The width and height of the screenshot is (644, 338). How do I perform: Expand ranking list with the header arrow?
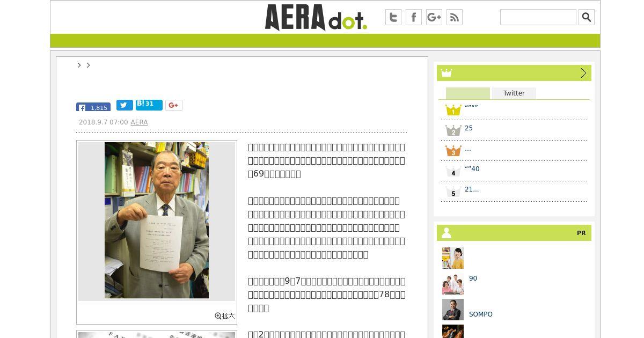pos(584,73)
